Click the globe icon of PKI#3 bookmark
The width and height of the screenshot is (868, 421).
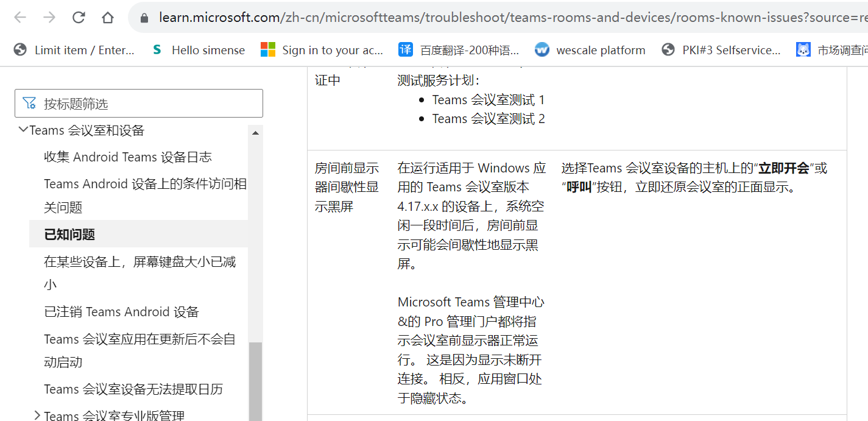click(668, 50)
